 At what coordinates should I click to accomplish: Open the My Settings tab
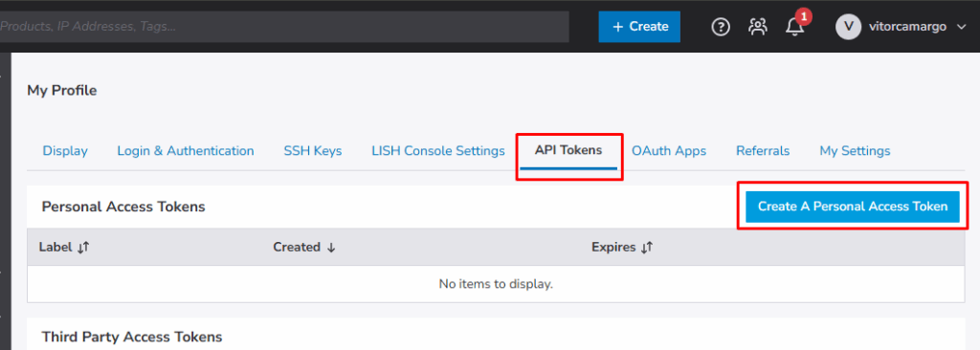(x=855, y=151)
